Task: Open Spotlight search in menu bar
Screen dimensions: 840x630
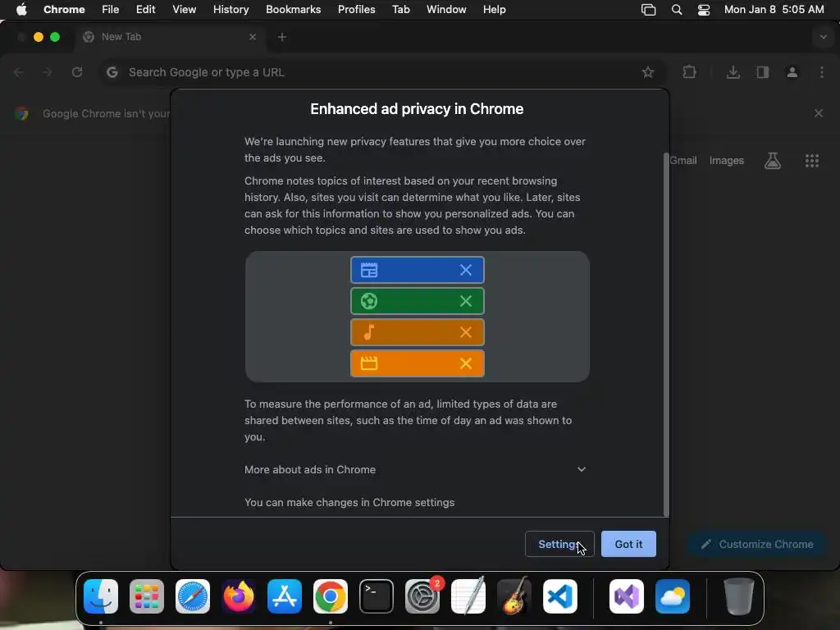Action: coord(677,10)
